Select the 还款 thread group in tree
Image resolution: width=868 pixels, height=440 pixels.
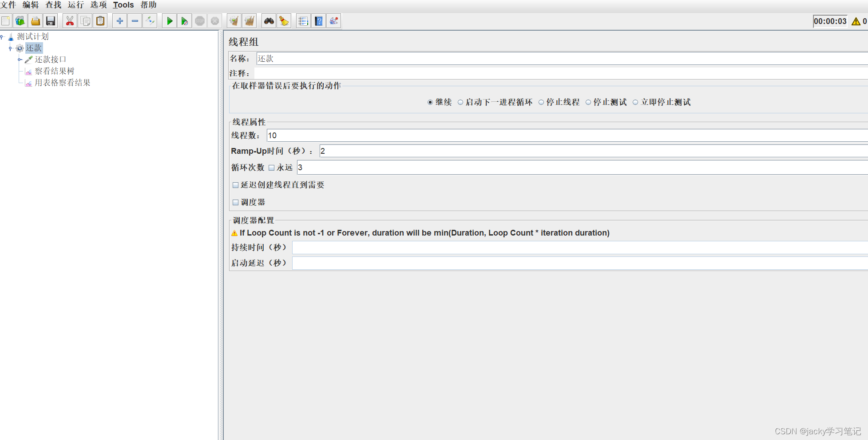pyautogui.click(x=34, y=48)
